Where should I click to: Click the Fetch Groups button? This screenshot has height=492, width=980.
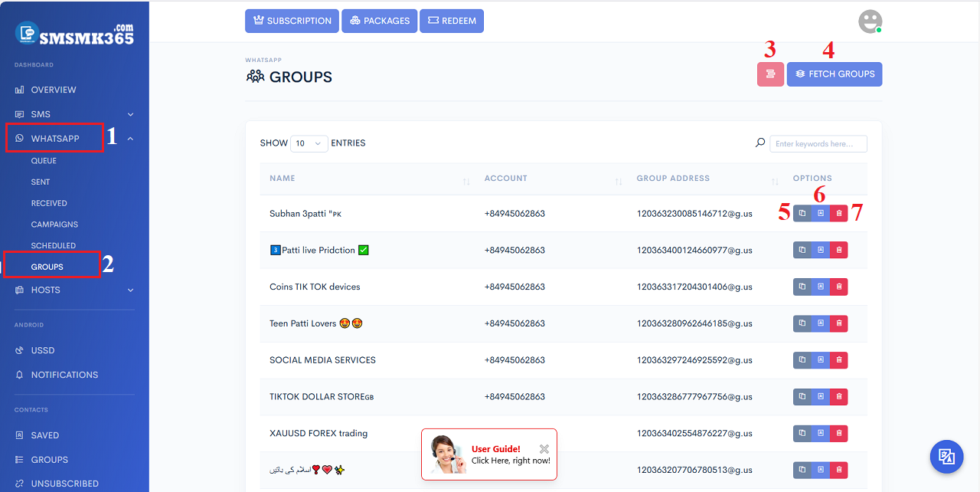tap(835, 74)
